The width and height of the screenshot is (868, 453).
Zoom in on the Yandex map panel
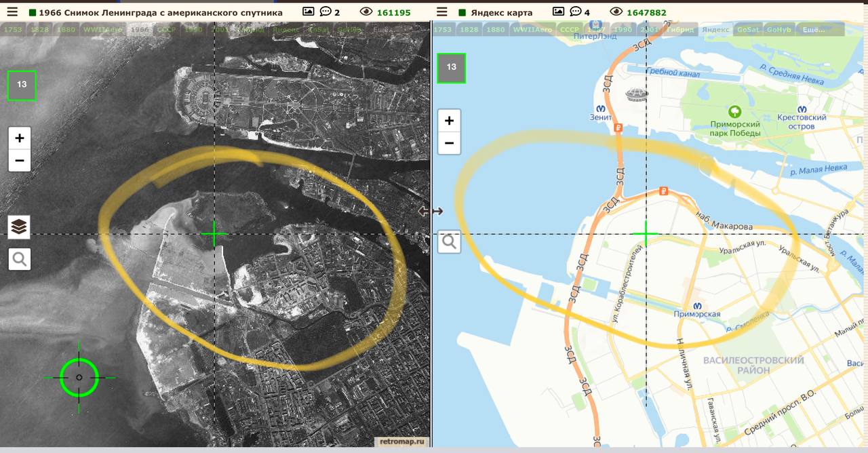449,121
